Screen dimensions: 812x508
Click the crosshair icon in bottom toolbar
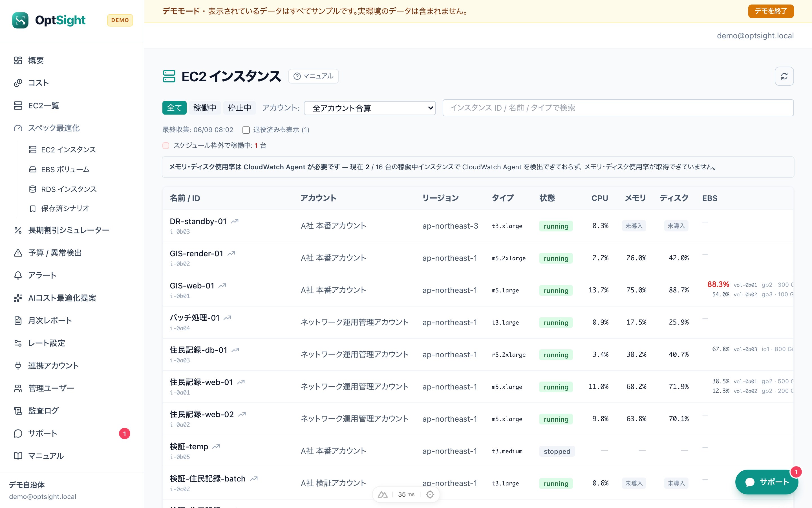(430, 494)
